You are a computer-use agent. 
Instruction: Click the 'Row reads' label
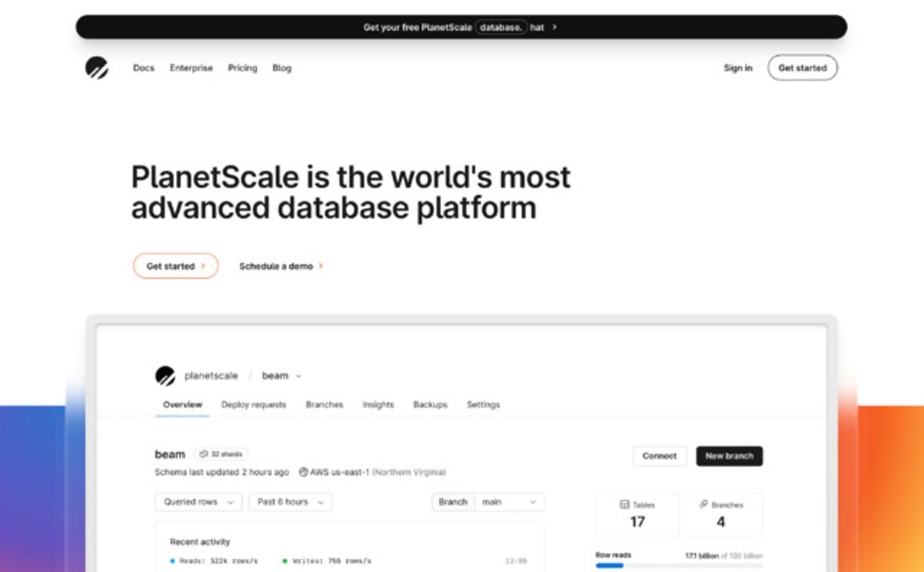coord(613,556)
